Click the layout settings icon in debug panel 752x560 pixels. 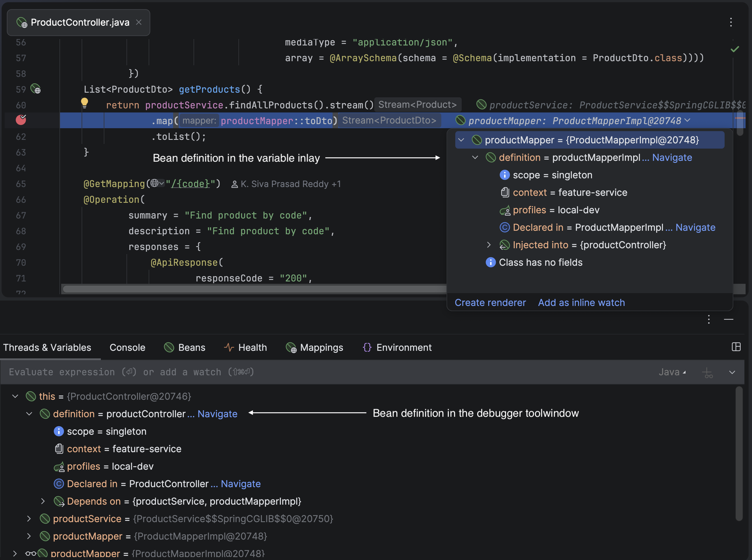pyautogui.click(x=736, y=347)
